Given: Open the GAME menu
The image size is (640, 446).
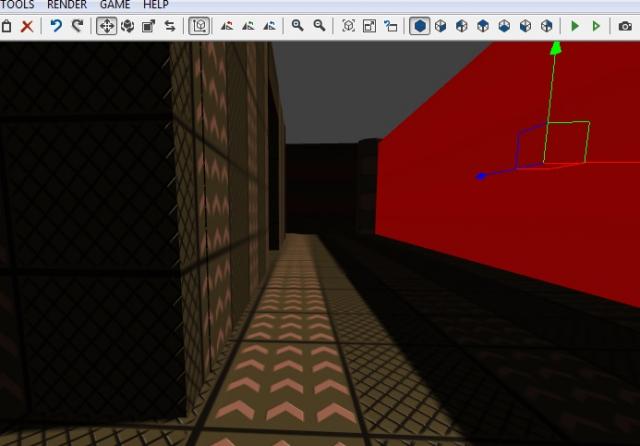Looking at the screenshot, I should (x=115, y=5).
